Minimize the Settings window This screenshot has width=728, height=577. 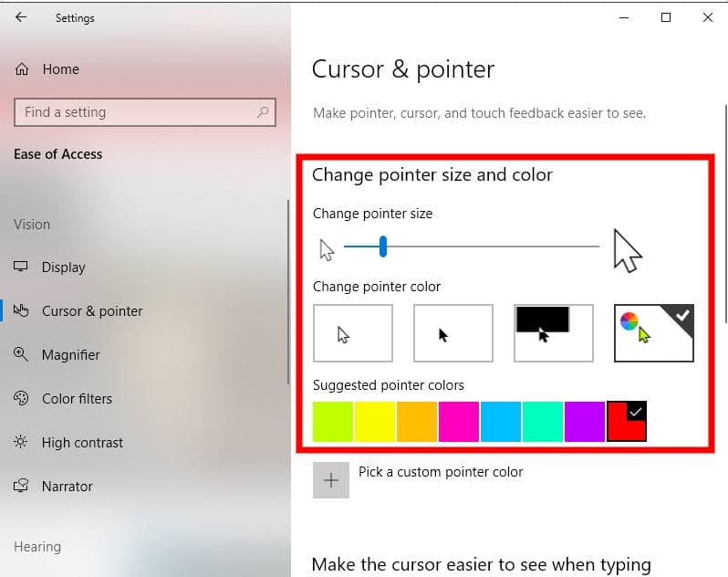click(624, 17)
